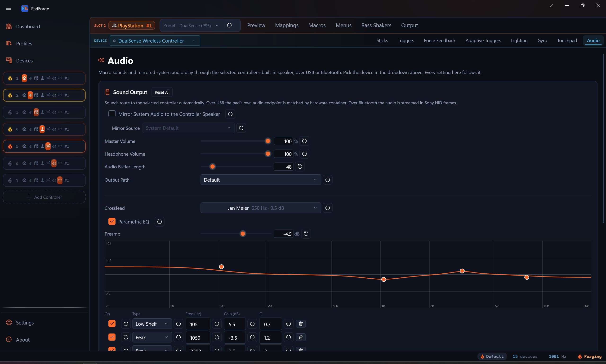The image size is (606, 364).
Task: Change the Low Shelf filter type dropdown
Action: (152, 324)
